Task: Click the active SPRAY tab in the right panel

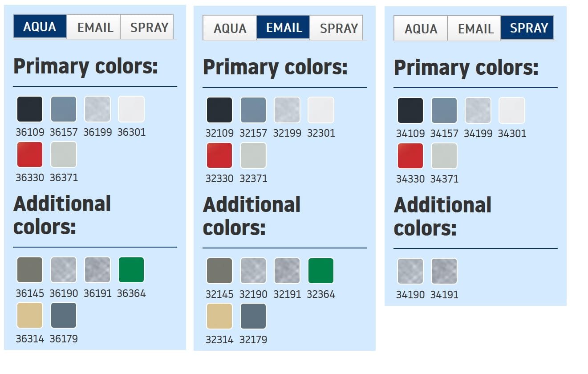Action: (x=528, y=28)
